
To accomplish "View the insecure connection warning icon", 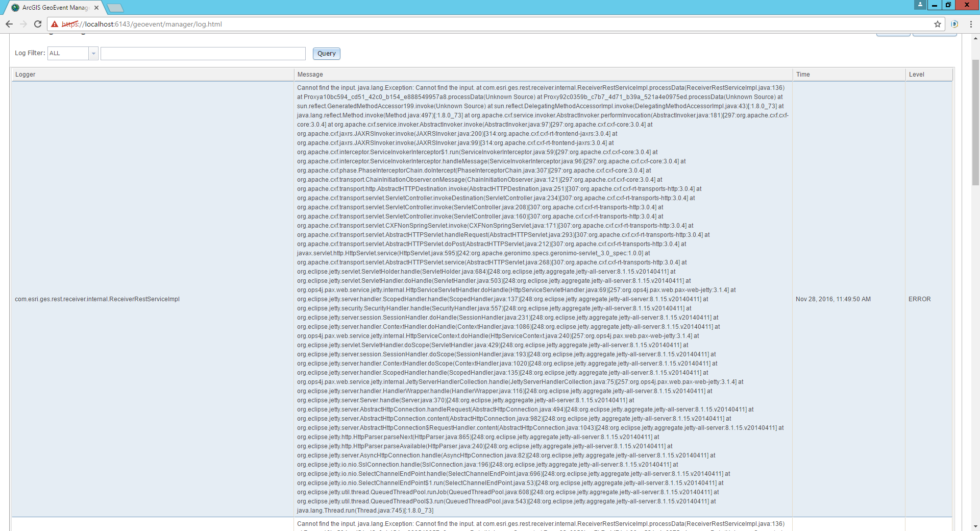I will [55, 24].
